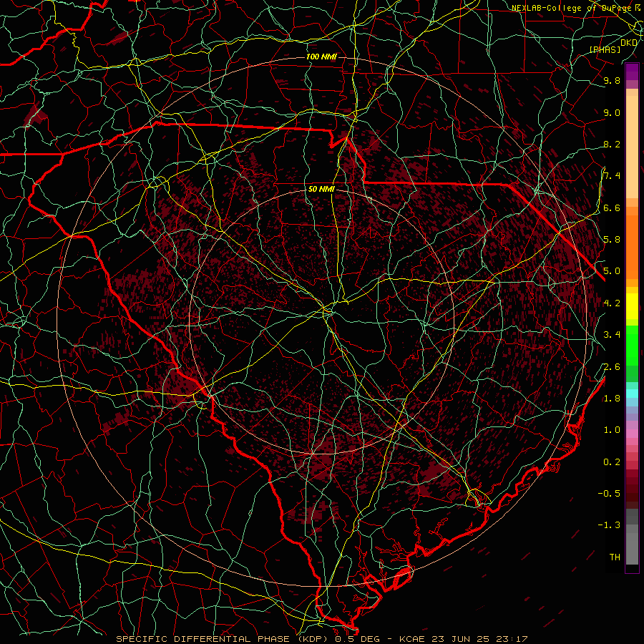The width and height of the screenshot is (644, 644).
Task: Click the 0.2 value on the color scale
Action: click(x=612, y=462)
